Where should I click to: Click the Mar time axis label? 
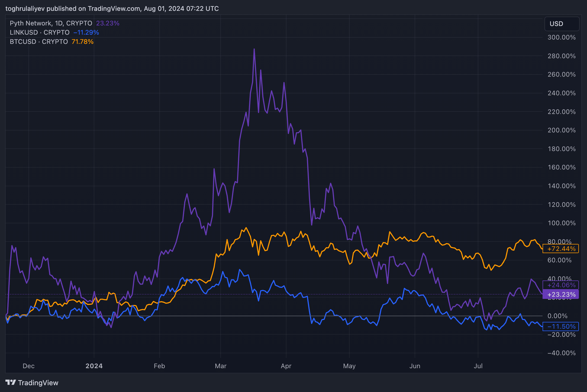[x=221, y=366]
